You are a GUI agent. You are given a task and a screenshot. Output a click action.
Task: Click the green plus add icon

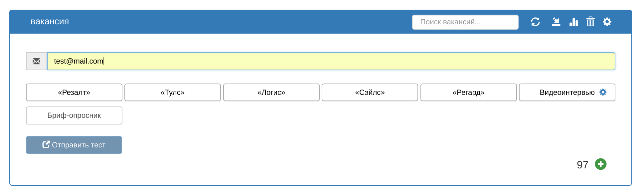[600, 164]
